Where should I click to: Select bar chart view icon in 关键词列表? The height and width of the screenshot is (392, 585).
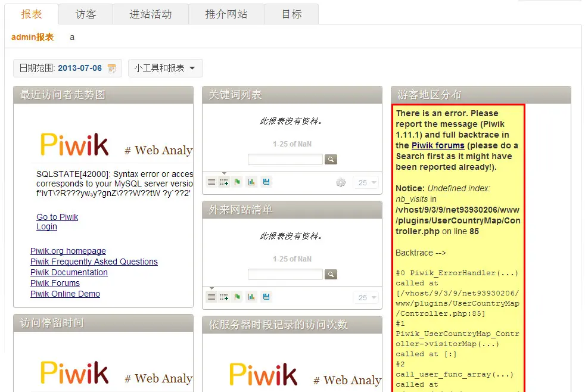251,182
